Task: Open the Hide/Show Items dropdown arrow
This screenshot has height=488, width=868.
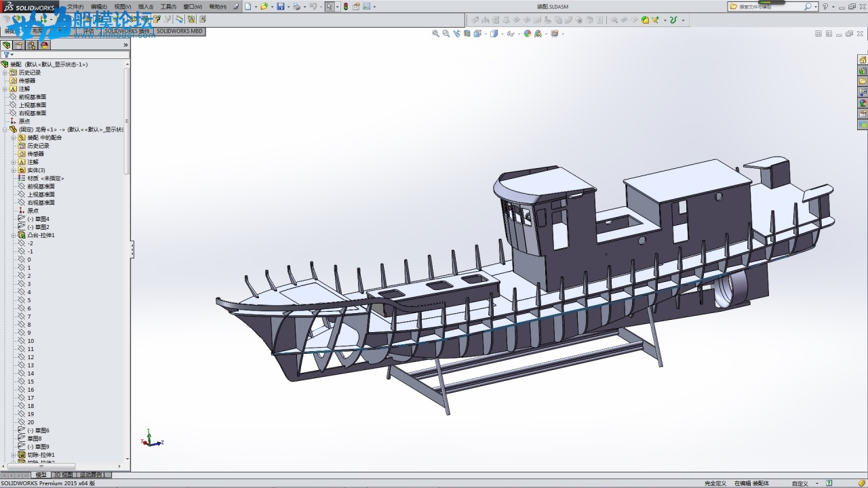Action: coord(517,33)
